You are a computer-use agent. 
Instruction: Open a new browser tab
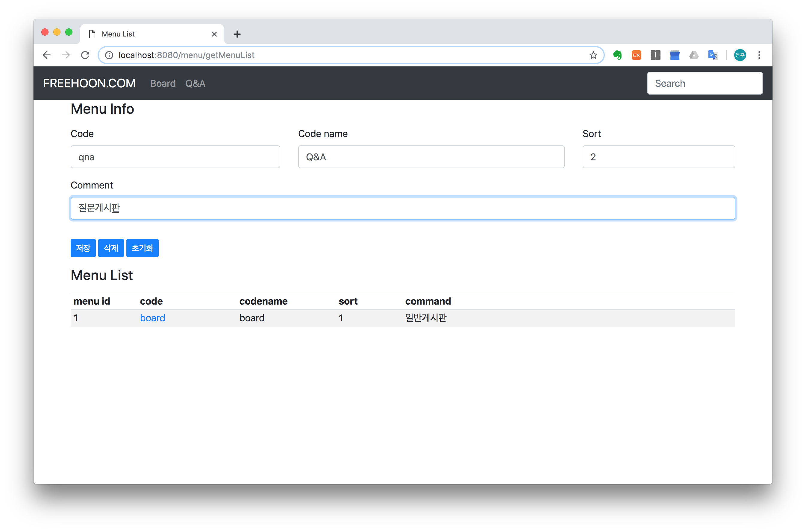click(x=237, y=34)
